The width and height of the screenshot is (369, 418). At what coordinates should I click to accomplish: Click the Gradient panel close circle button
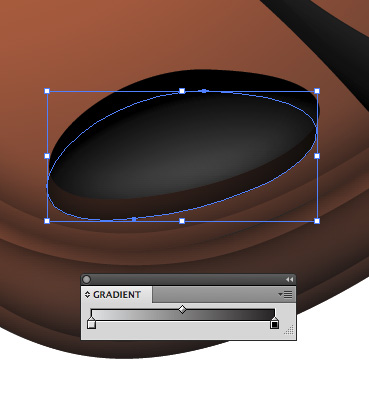click(x=86, y=279)
